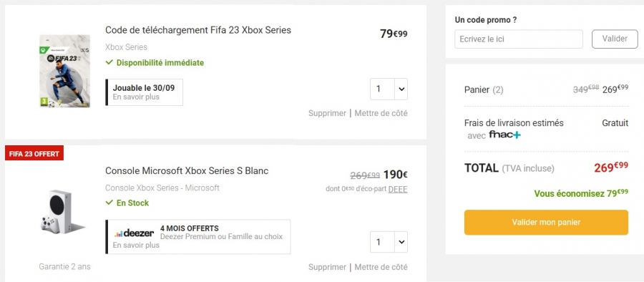The image size is (644, 282).
Task: Open the Xbox Series S quantity dropdown
Action: [x=389, y=242]
